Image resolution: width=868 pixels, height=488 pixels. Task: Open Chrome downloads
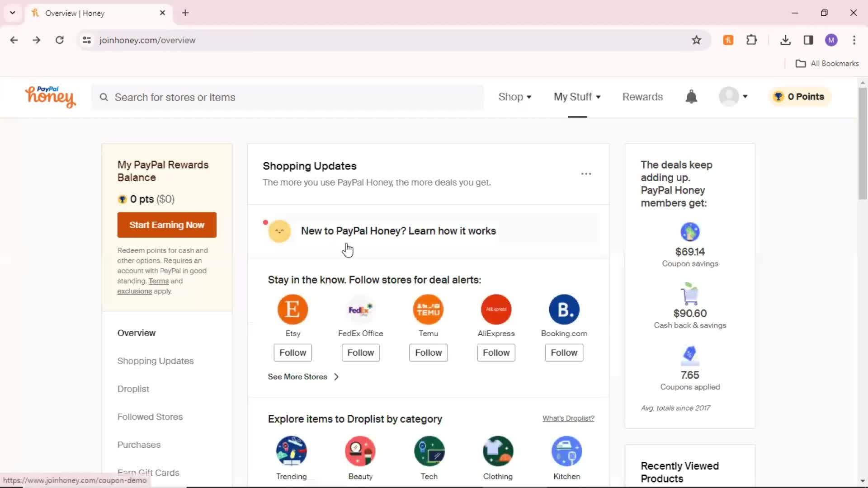coord(785,40)
